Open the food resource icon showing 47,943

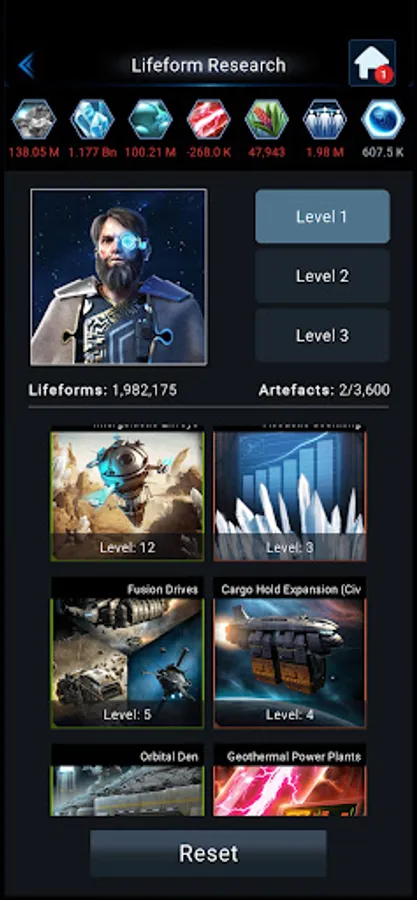click(267, 119)
